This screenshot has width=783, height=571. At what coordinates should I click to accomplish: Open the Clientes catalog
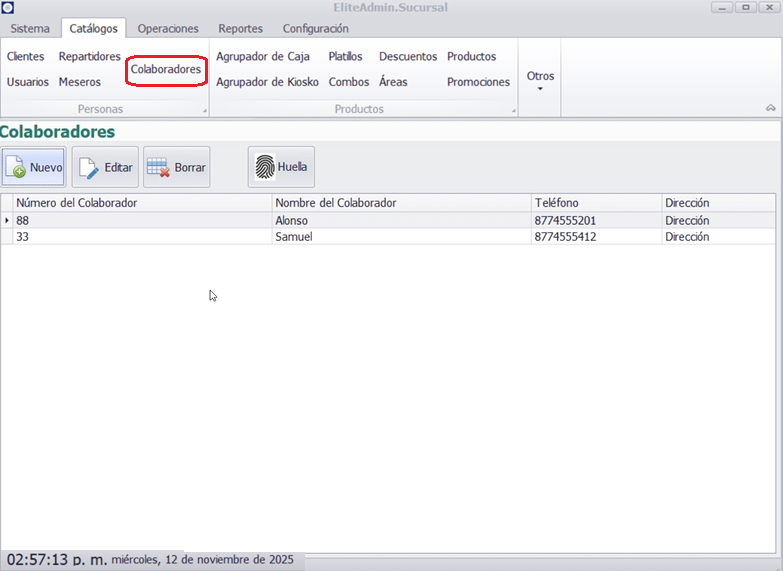pyautogui.click(x=26, y=57)
